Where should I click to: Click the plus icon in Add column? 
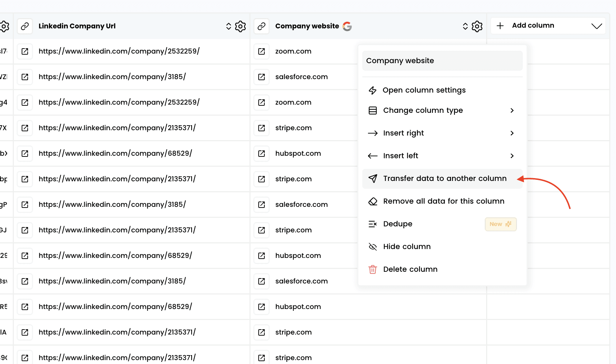pos(500,26)
